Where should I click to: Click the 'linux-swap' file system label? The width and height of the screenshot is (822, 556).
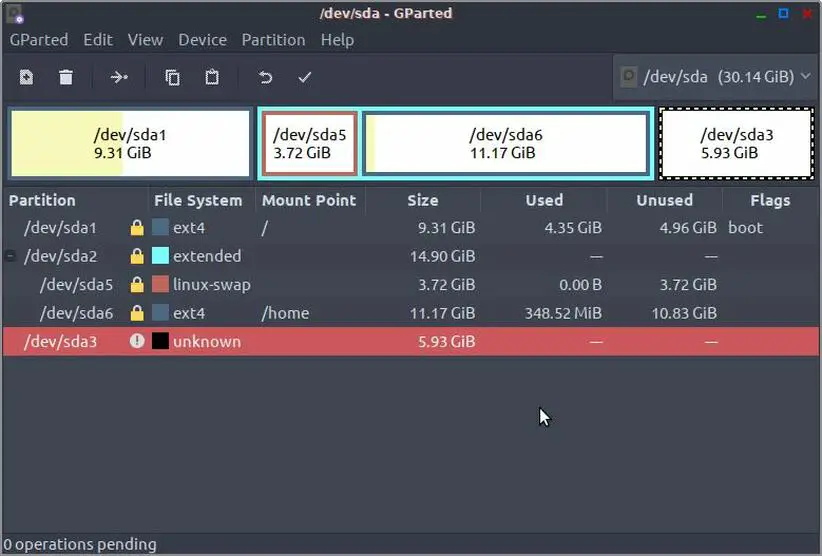212,284
